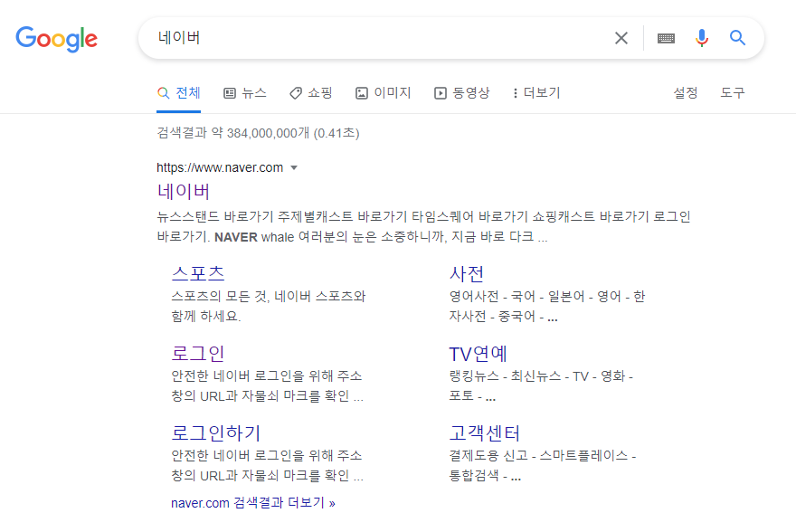796x532 pixels.
Task: Open the TV연예 sitelink
Action: (x=479, y=354)
